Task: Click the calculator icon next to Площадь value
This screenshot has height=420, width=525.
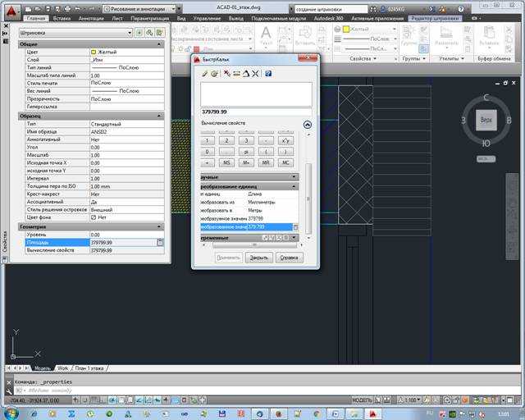Action: click(x=160, y=243)
